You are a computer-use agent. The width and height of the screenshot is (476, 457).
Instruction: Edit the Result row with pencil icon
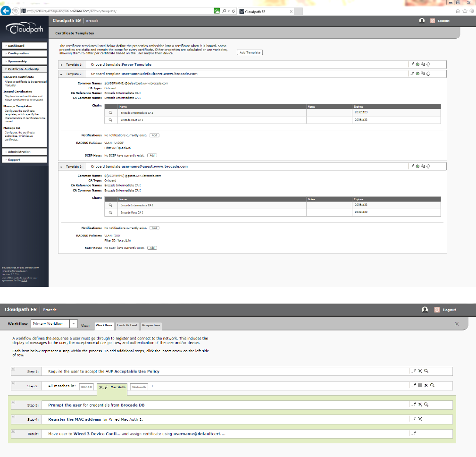414,433
